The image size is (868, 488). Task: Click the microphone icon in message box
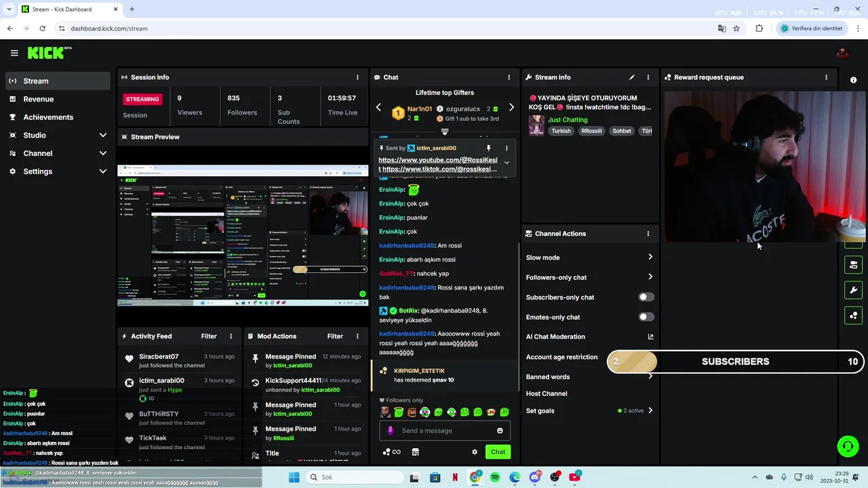click(x=390, y=430)
